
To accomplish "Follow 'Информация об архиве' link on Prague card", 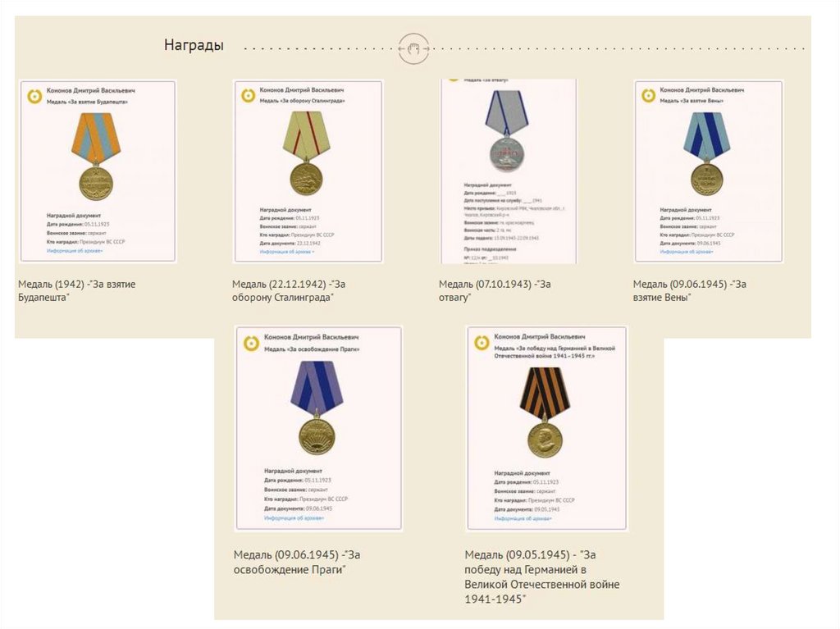I will coord(294,518).
